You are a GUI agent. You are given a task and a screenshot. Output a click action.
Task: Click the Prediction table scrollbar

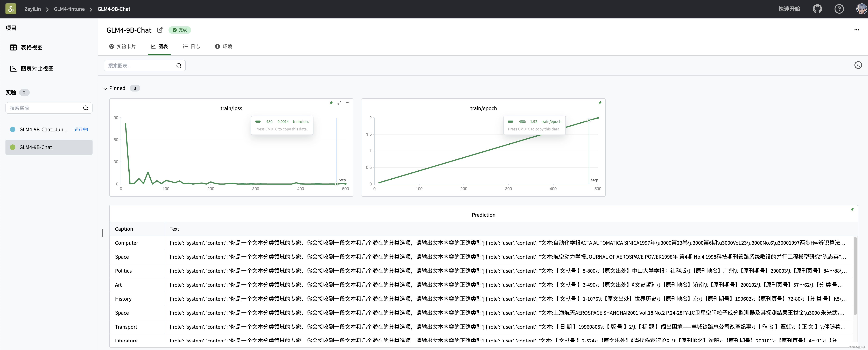coord(855,276)
